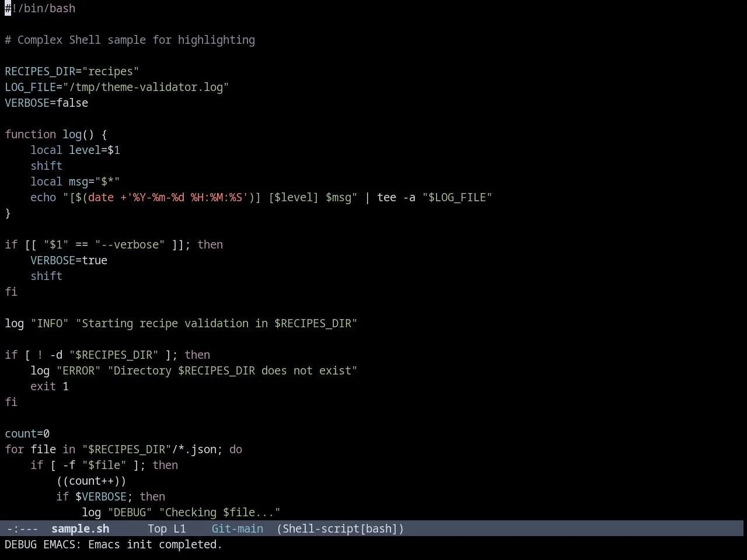
Task: Click the "Starting recipe validation" log string
Action: [217, 324]
